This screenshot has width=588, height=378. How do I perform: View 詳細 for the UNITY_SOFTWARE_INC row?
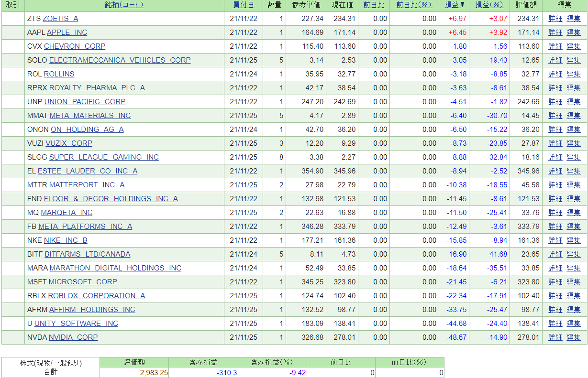[x=555, y=324]
